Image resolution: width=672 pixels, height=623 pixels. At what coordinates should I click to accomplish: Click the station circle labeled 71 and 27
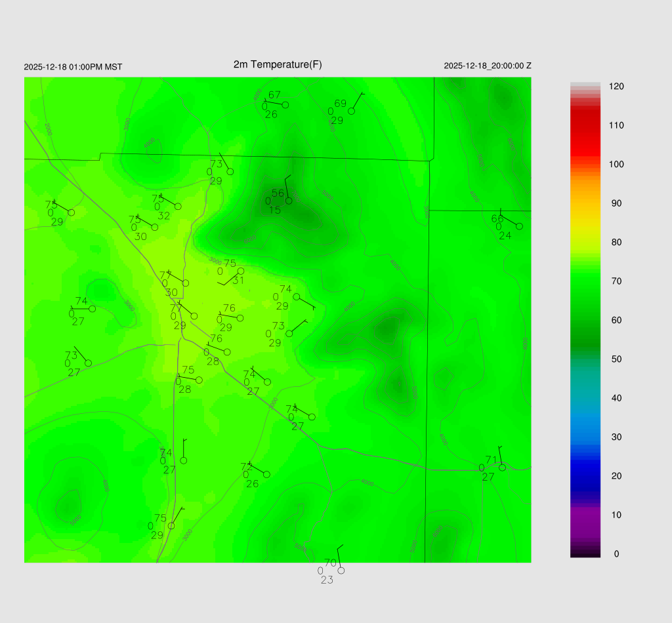click(x=502, y=468)
